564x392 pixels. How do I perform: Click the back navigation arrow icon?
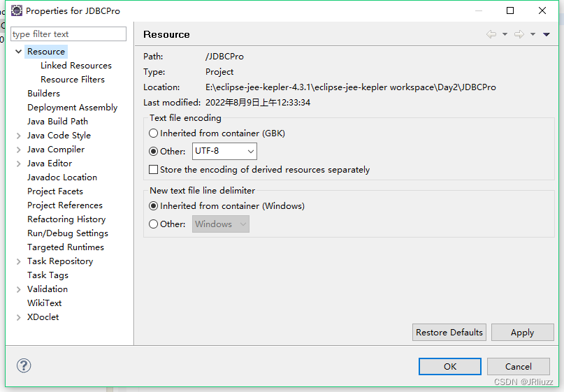coord(491,34)
